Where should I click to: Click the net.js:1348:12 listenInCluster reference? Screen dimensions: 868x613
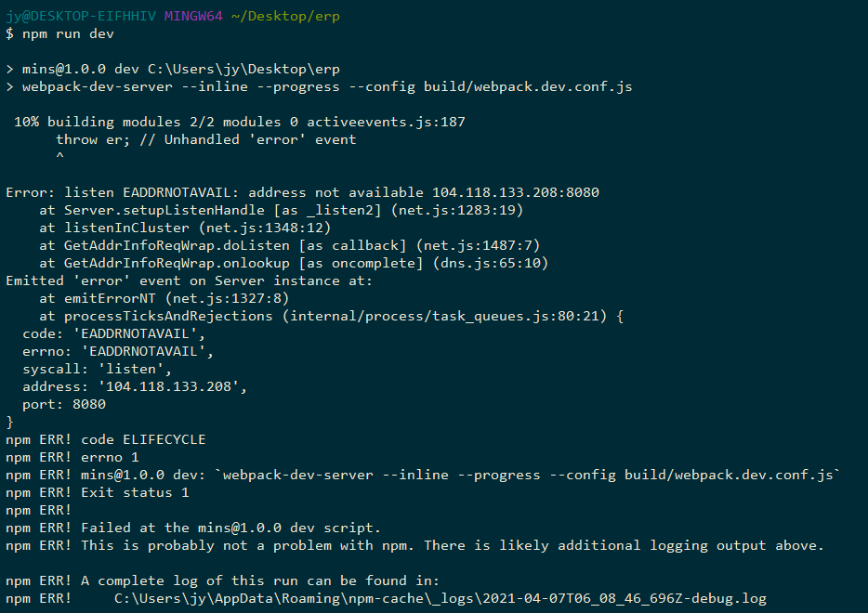tap(265, 228)
